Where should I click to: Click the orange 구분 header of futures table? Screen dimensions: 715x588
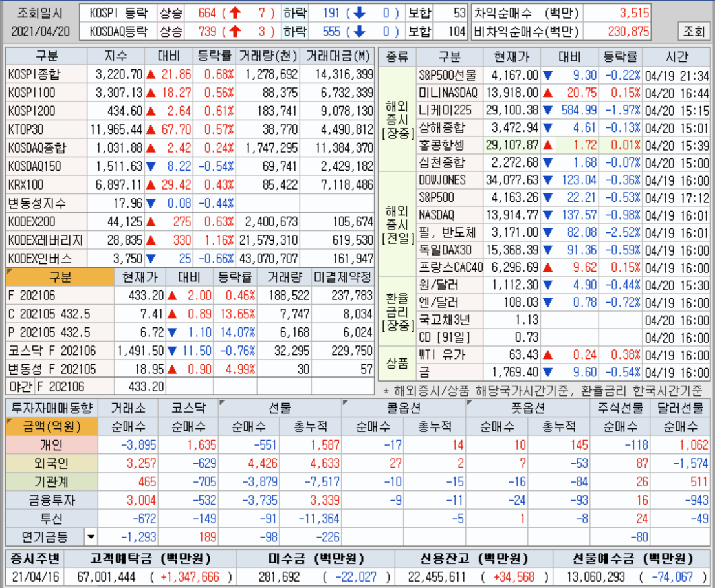(x=60, y=277)
